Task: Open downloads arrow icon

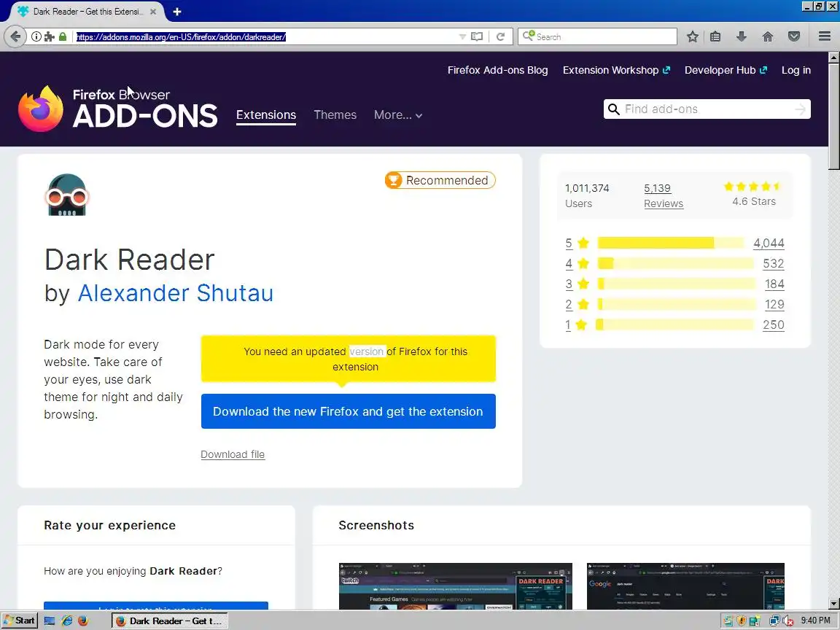Action: pos(742,36)
